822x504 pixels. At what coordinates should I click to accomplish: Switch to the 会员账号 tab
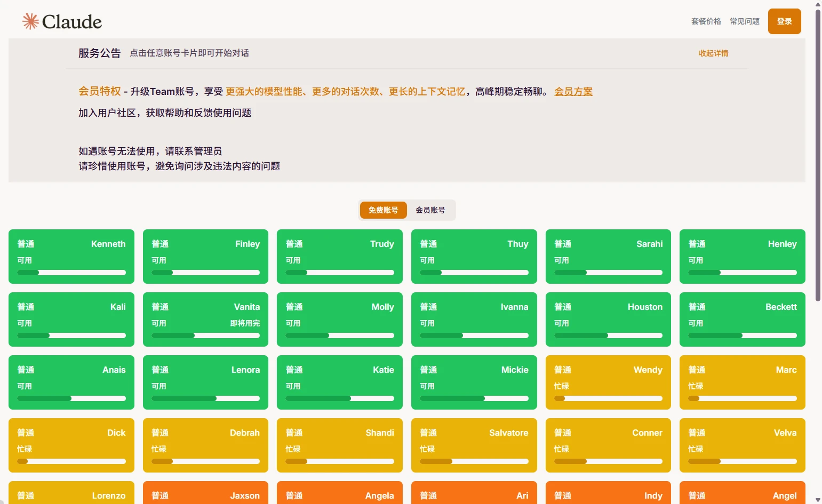click(x=430, y=210)
